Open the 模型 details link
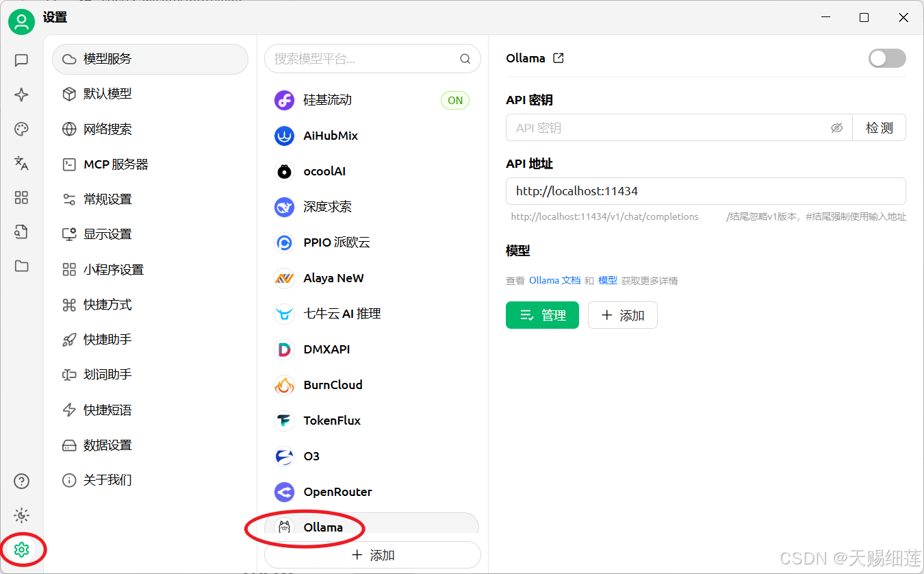This screenshot has height=574, width=924. [608, 281]
